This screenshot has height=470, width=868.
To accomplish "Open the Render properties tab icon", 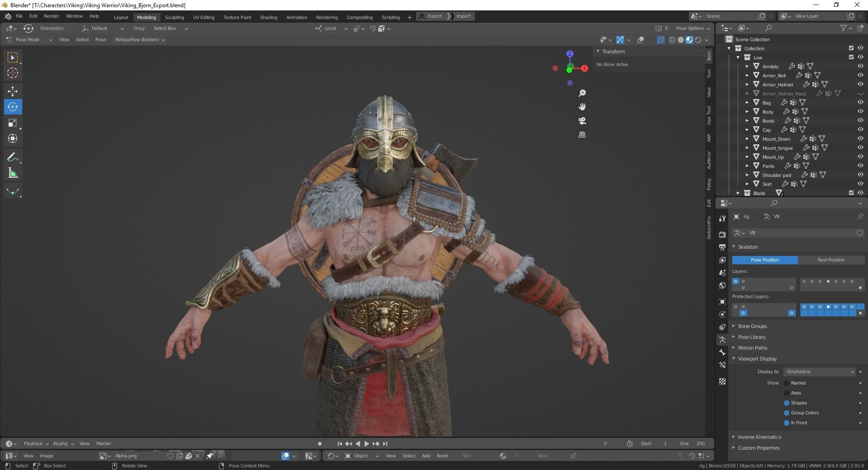I will pyautogui.click(x=722, y=234).
